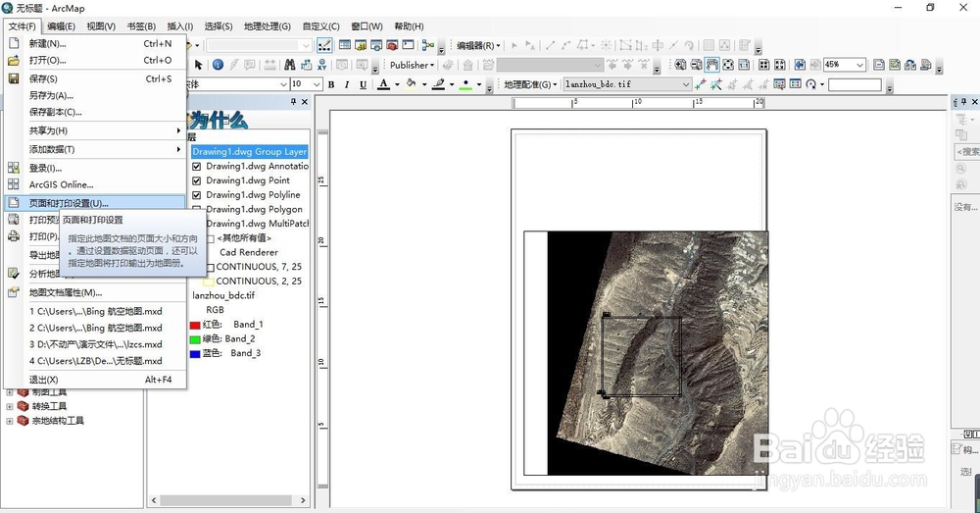
Task: Choose 地图文档属性(M)... menu entry
Action: tap(94, 292)
